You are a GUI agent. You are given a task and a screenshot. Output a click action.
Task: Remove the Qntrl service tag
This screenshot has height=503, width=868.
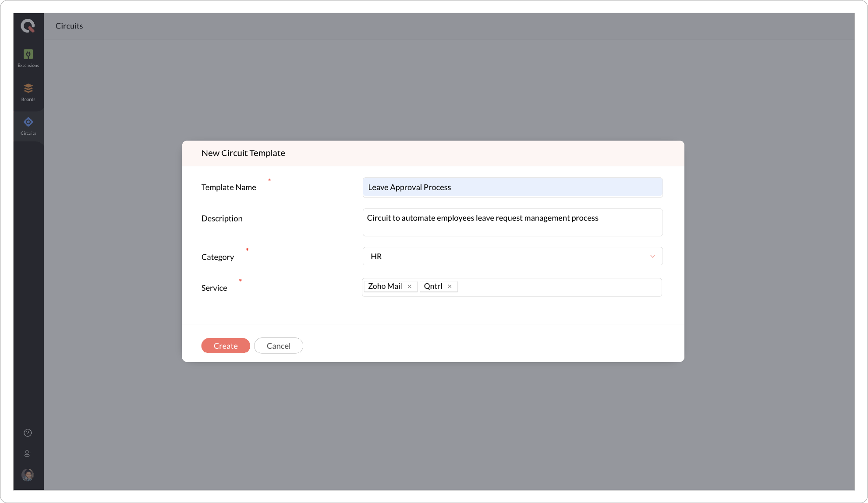[450, 286]
